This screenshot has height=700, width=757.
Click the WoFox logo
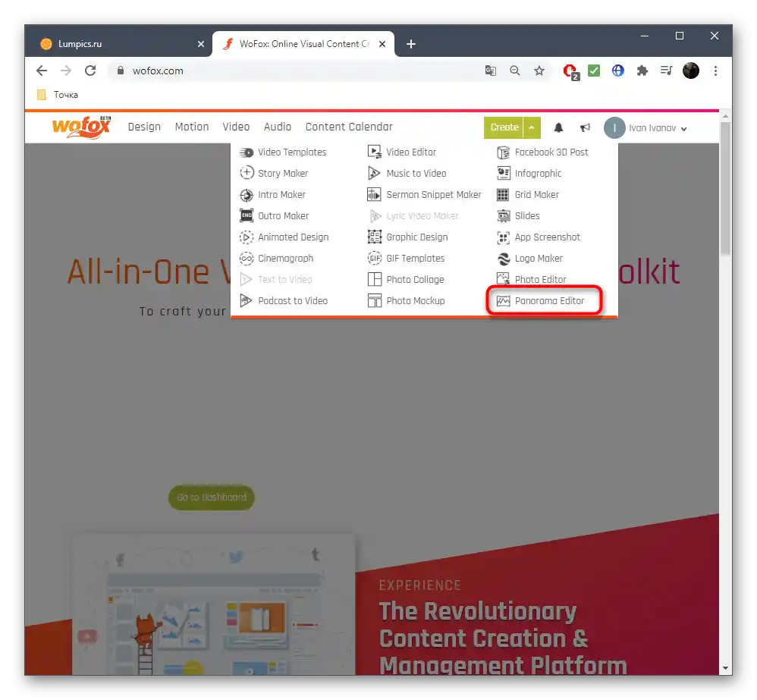[x=82, y=127]
